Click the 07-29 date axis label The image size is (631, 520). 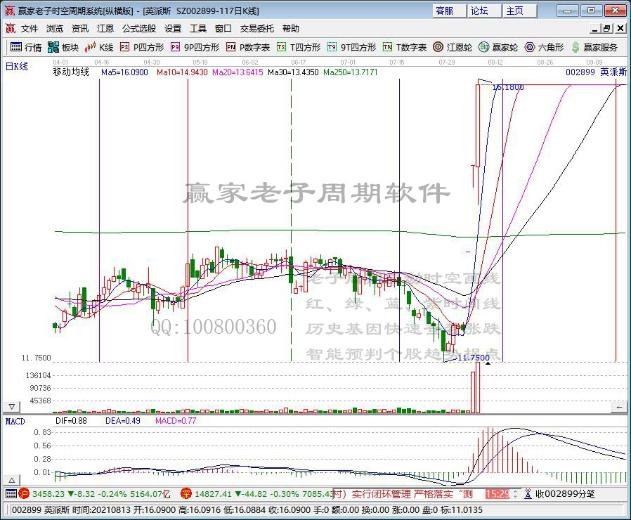(447, 63)
